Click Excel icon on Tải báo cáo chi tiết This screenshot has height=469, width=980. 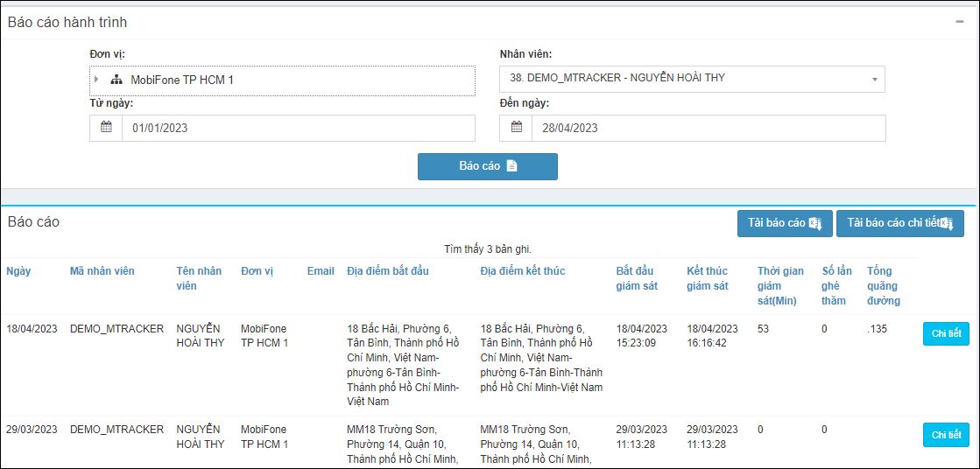click(x=947, y=224)
